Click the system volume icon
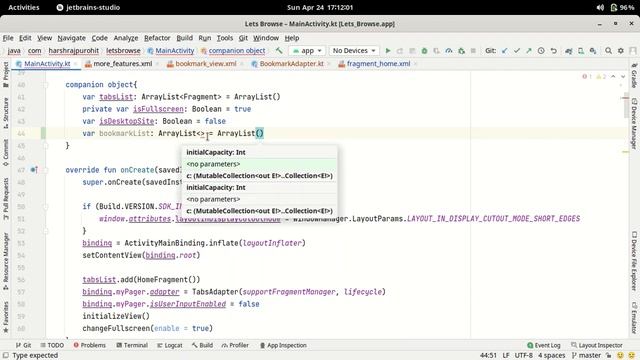Viewport: 640px width, 360px height. tap(600, 7)
